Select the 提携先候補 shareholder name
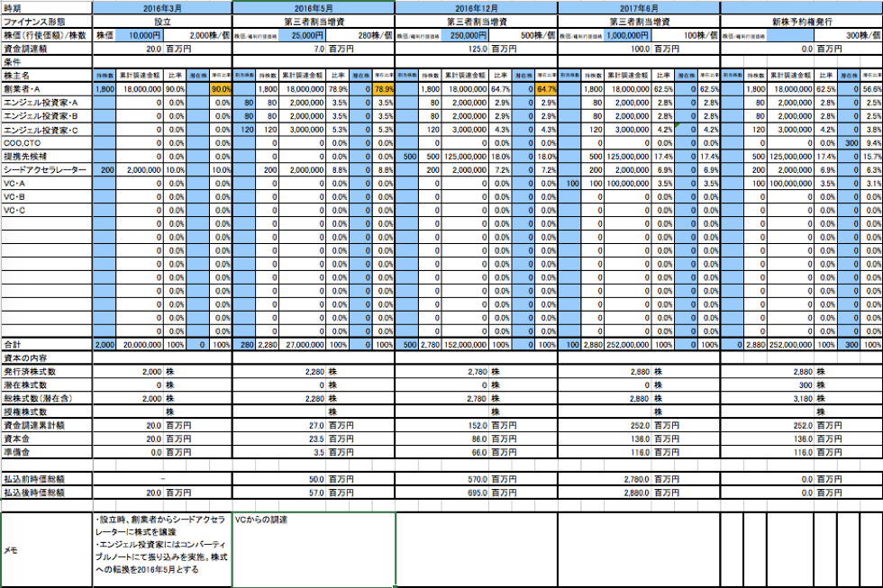Viewport: 883px width, 588px height. click(47, 157)
